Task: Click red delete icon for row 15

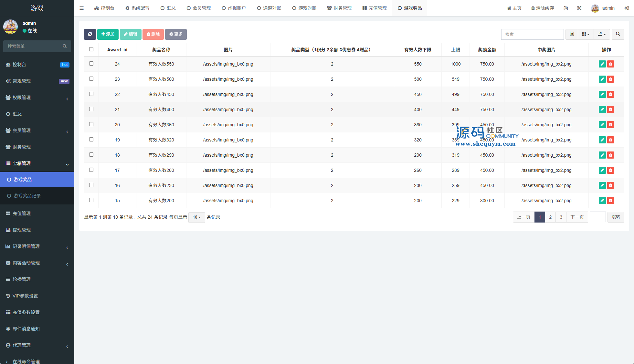Action: pyautogui.click(x=610, y=201)
